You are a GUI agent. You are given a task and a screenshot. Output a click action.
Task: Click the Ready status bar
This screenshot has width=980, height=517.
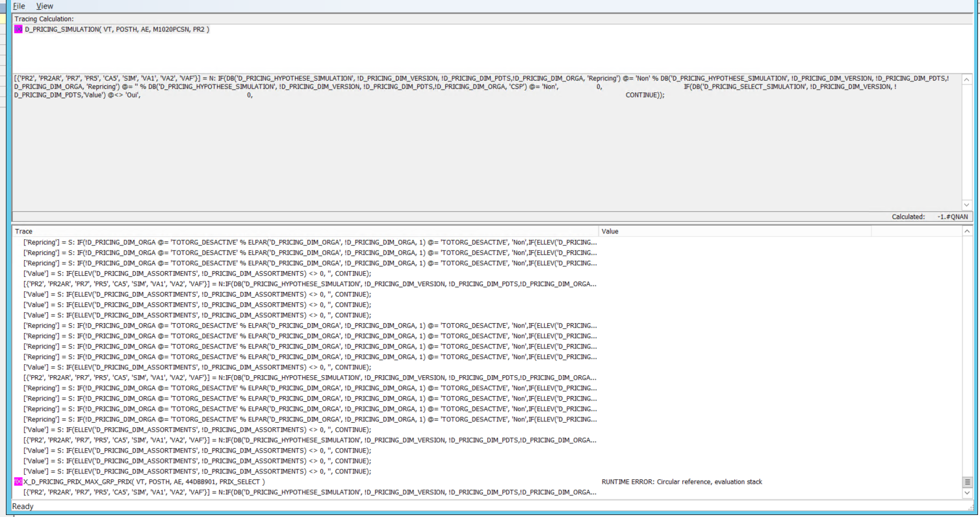pyautogui.click(x=23, y=507)
